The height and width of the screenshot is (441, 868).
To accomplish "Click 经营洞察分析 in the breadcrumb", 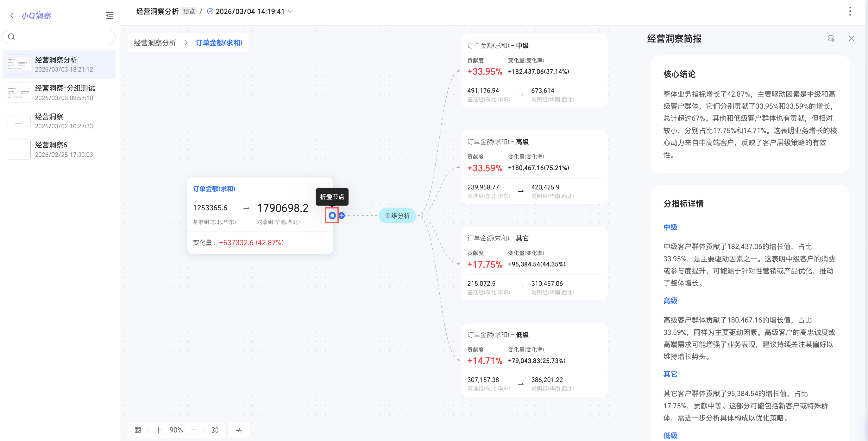I will (x=155, y=43).
